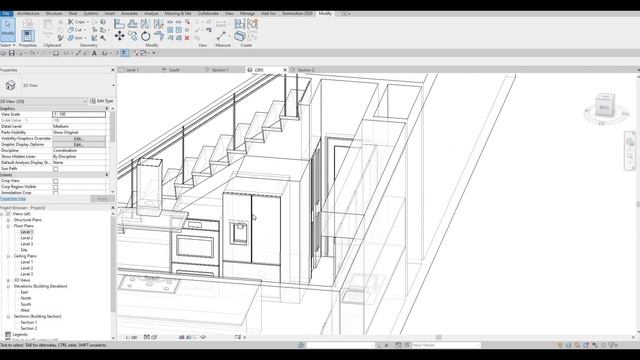640x360 pixels.
Task: Switch to the Section 1 view tab
Action: 220,70
